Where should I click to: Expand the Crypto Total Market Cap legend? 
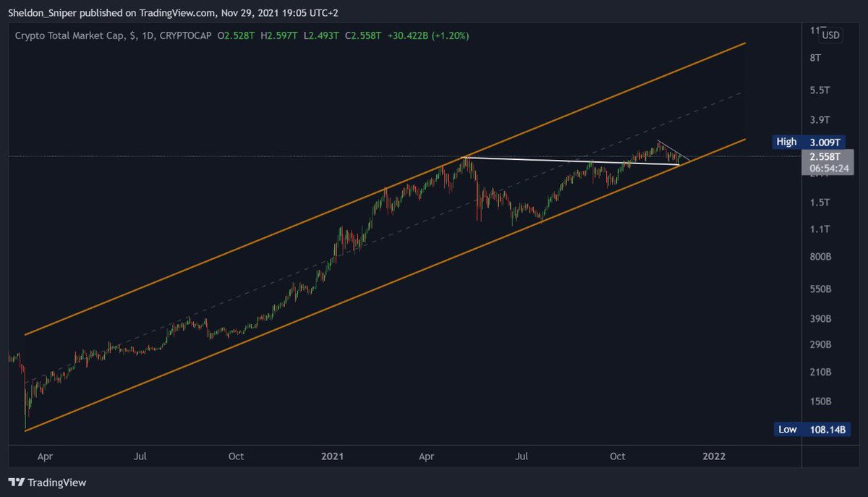click(72, 34)
